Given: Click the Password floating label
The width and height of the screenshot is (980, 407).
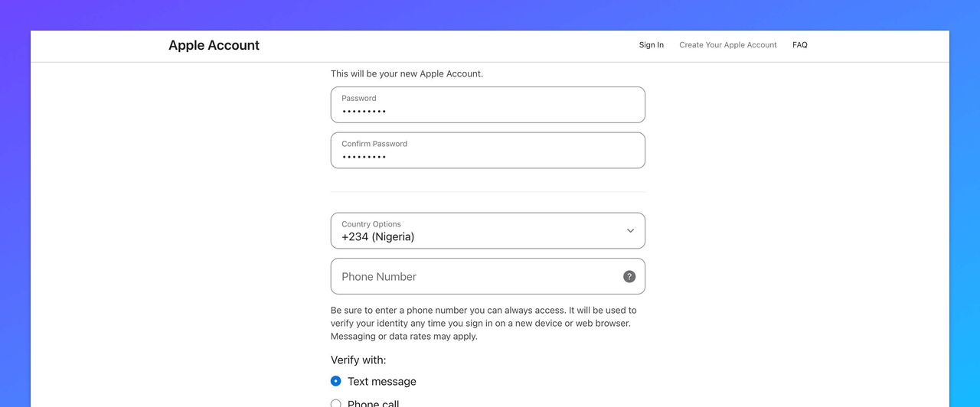Looking at the screenshot, I should tap(359, 98).
